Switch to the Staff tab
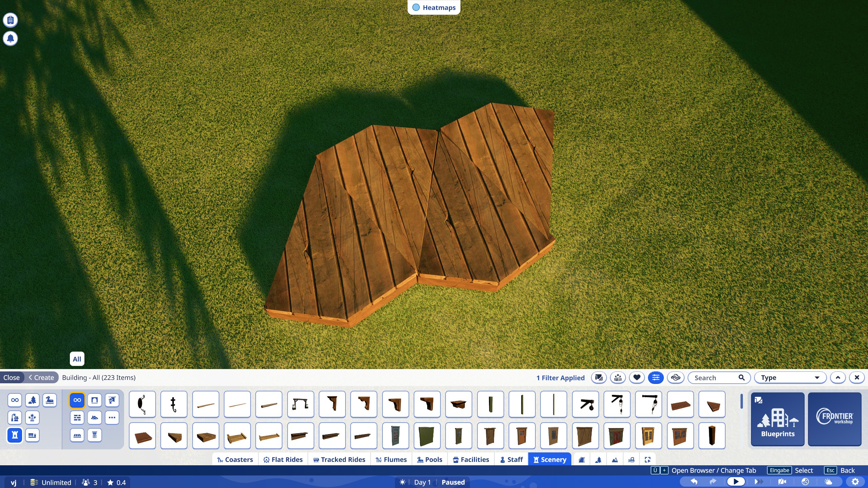This screenshot has height=488, width=868. (x=511, y=460)
